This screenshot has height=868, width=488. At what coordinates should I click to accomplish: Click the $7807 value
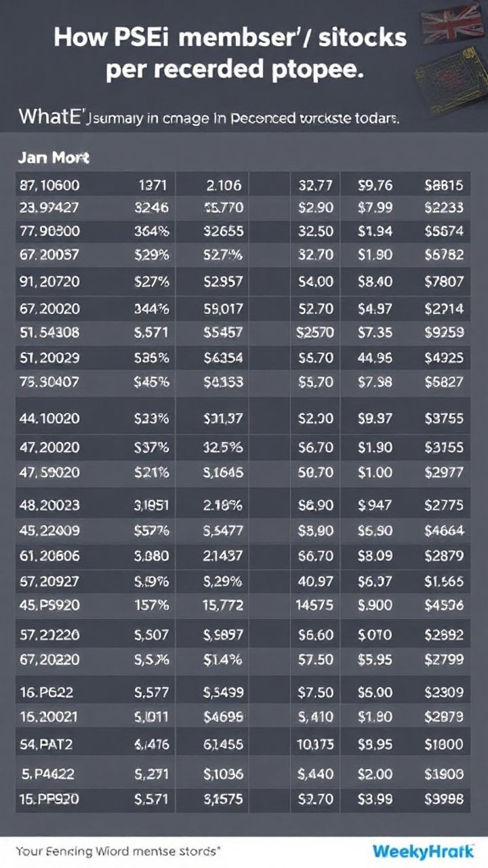click(x=443, y=280)
